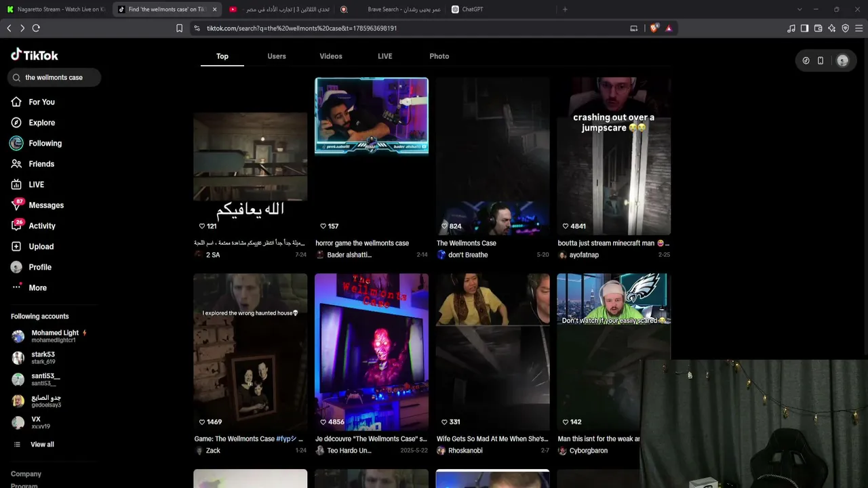Reload the TikTok page
The width and height of the screenshot is (868, 488).
coord(36,28)
